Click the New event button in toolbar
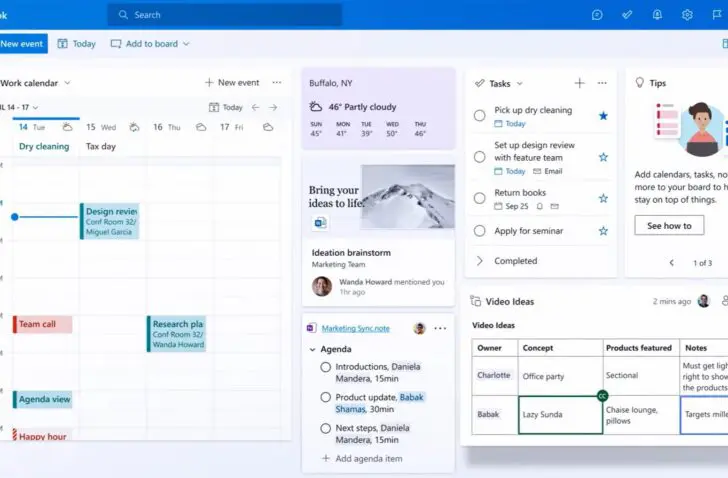728x478 pixels. click(22, 44)
